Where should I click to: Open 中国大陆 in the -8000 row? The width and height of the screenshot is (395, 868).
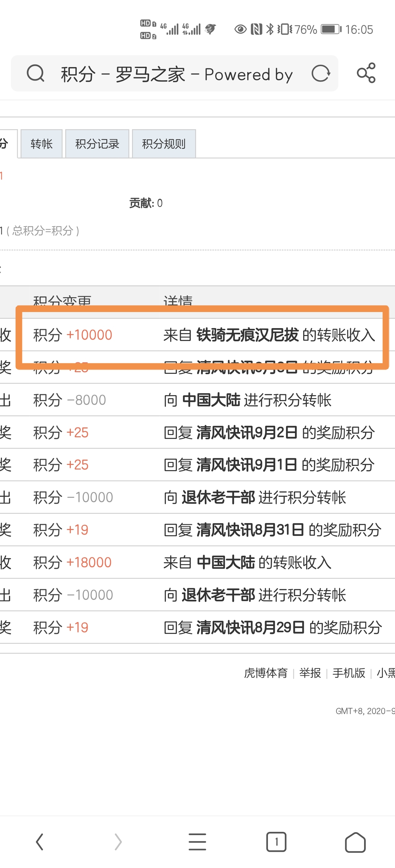211,400
